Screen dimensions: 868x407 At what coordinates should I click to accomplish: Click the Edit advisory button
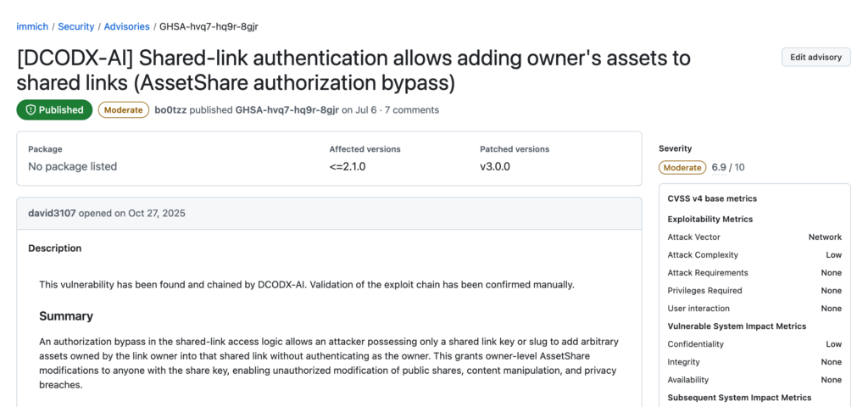[x=815, y=57]
